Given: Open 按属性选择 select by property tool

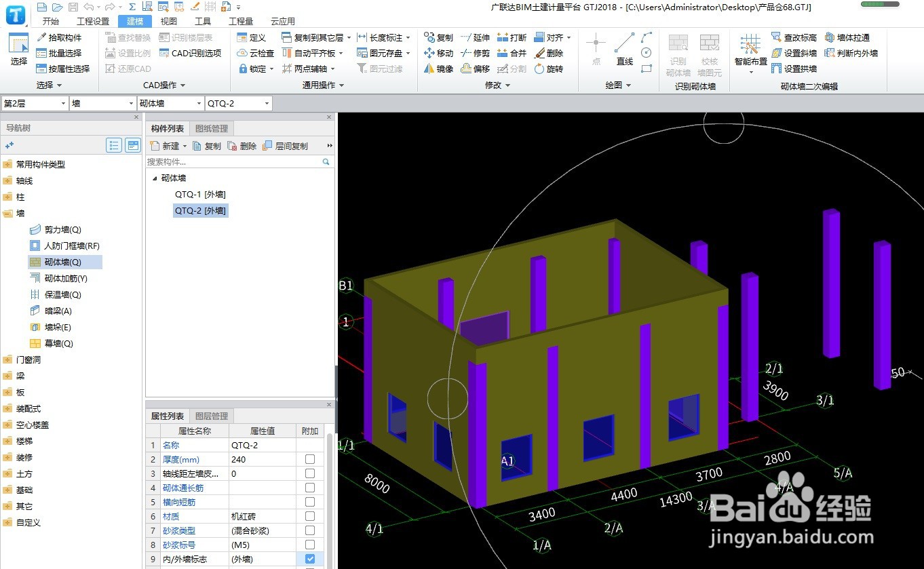Looking at the screenshot, I should coord(63,68).
